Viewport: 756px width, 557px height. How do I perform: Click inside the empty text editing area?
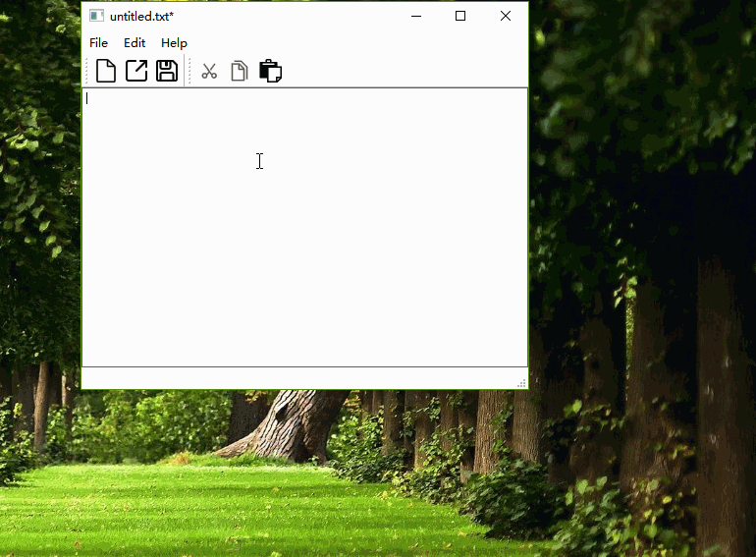click(x=304, y=227)
